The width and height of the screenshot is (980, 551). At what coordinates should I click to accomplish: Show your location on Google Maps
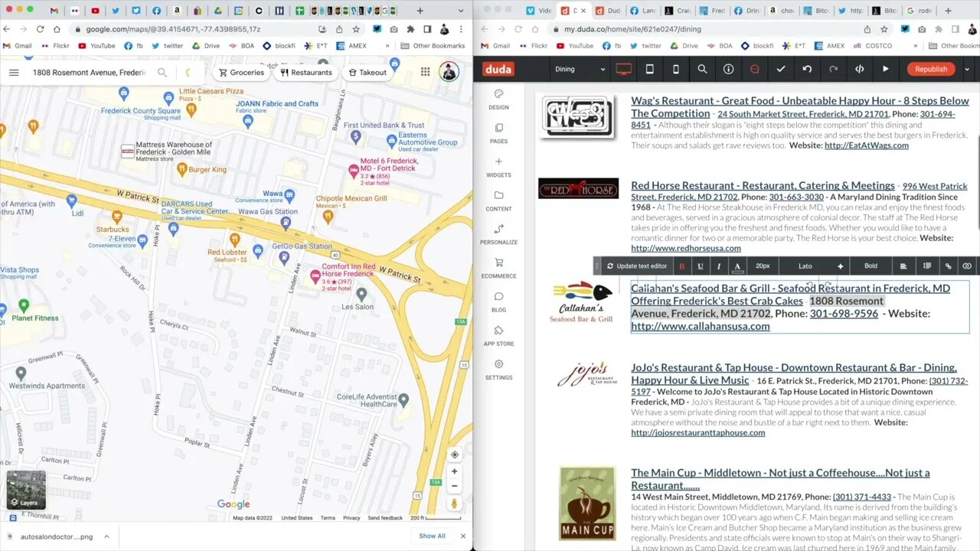coord(454,455)
